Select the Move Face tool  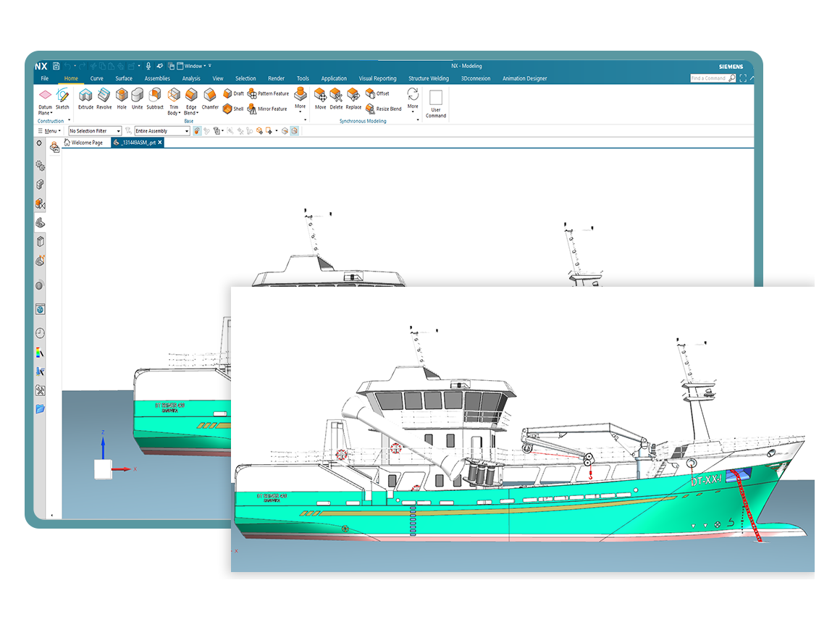coord(320,100)
